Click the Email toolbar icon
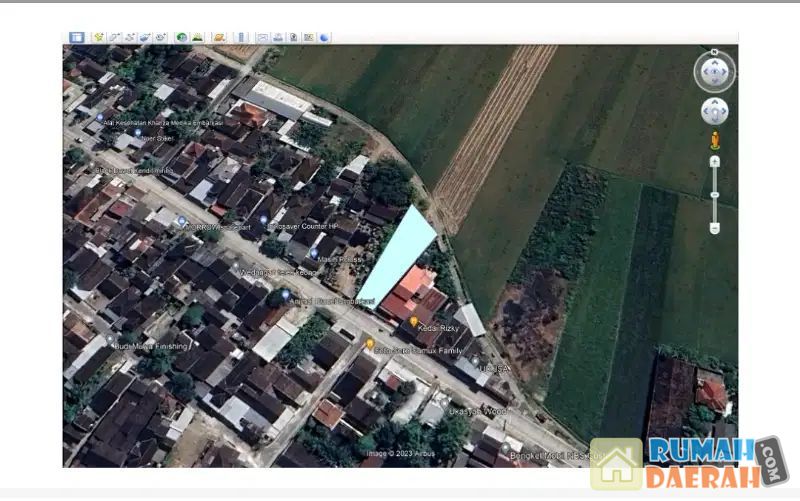 pyautogui.click(x=262, y=37)
